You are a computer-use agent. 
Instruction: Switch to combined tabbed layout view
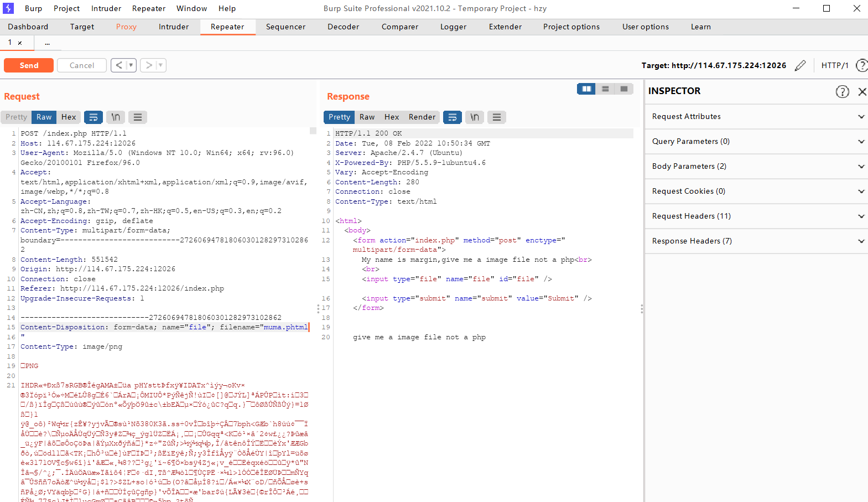coord(624,89)
